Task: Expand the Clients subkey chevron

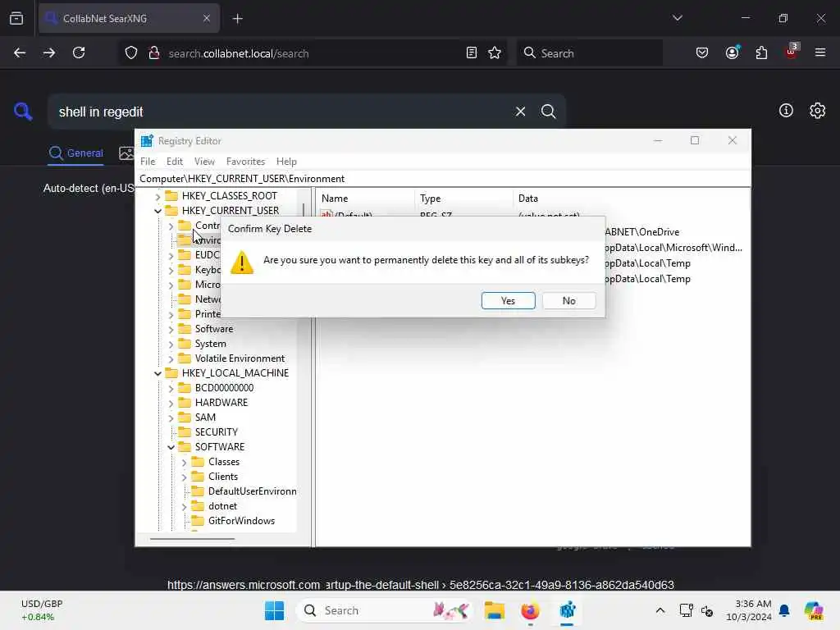Action: coord(184,477)
